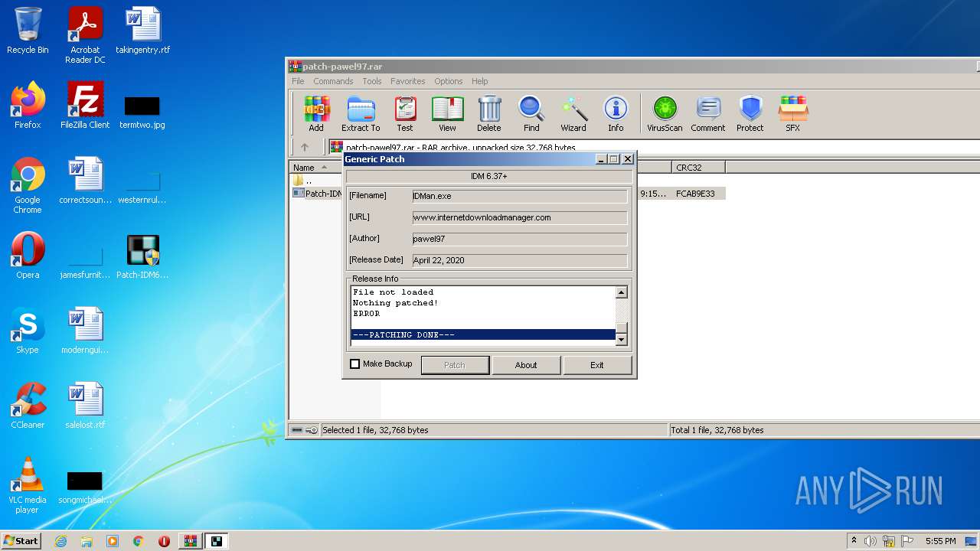Click the View toolbar icon
This screenshot has height=551, width=980.
447,114
